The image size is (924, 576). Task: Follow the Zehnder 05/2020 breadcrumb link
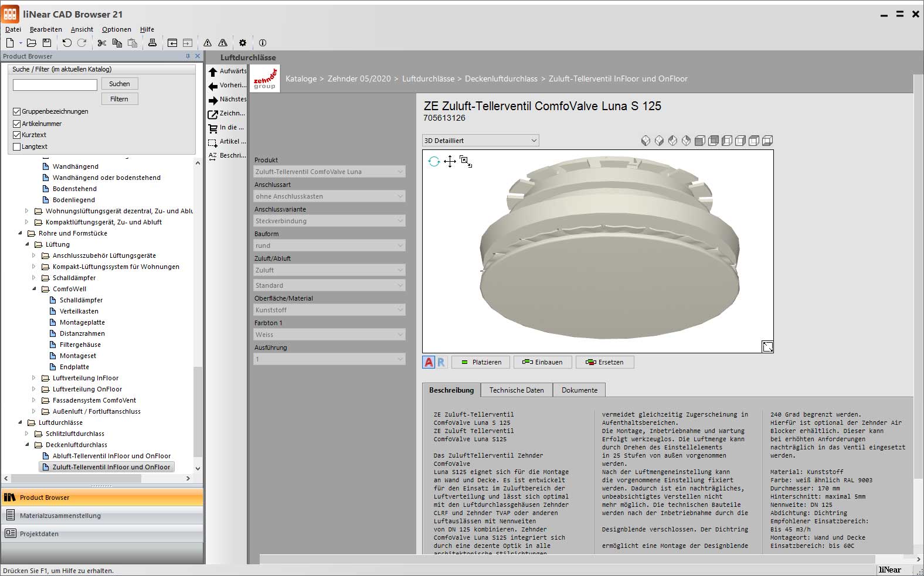tap(359, 79)
